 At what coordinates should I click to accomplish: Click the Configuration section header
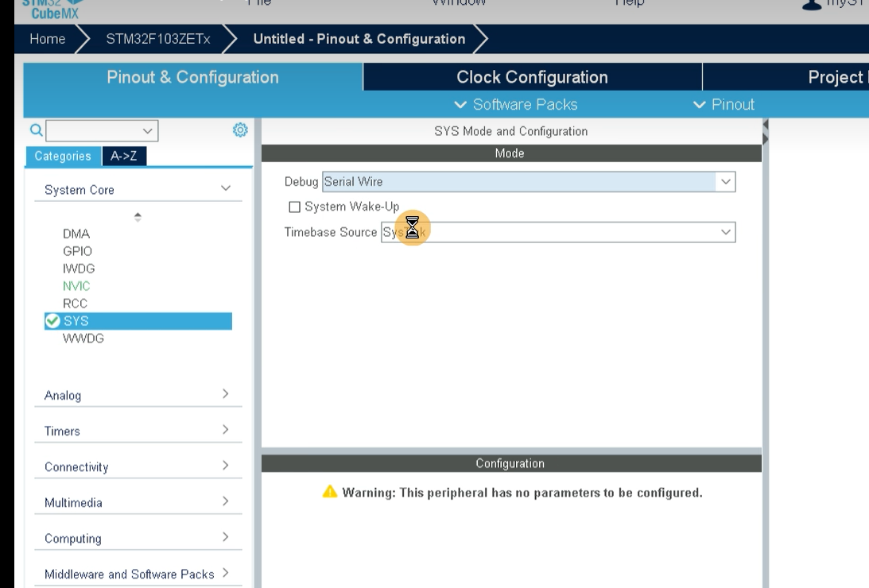[x=511, y=463]
